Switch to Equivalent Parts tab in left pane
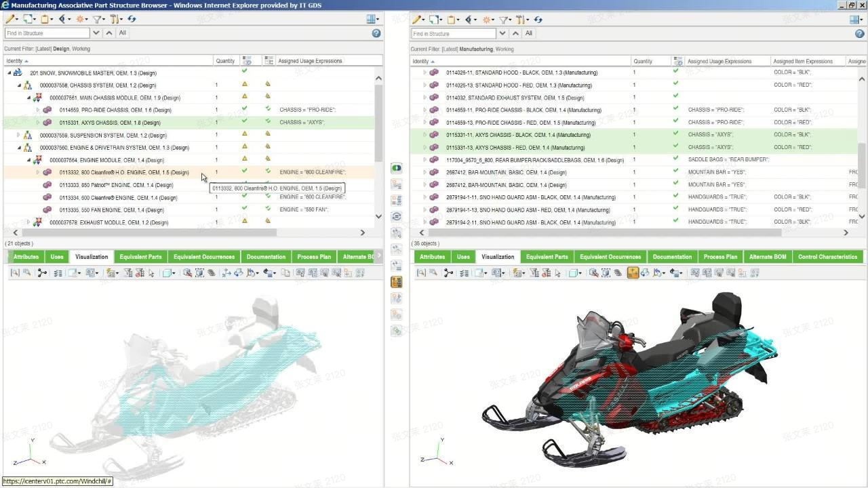Screen dimensions: 868x488 point(140,257)
